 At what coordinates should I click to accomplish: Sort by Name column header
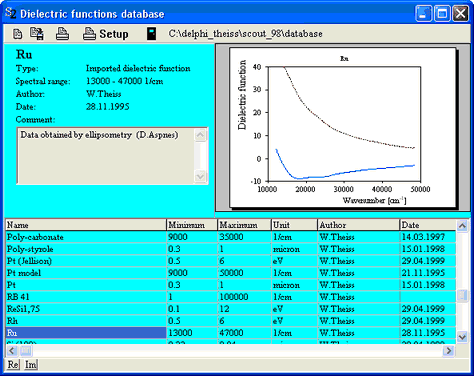pyautogui.click(x=86, y=225)
